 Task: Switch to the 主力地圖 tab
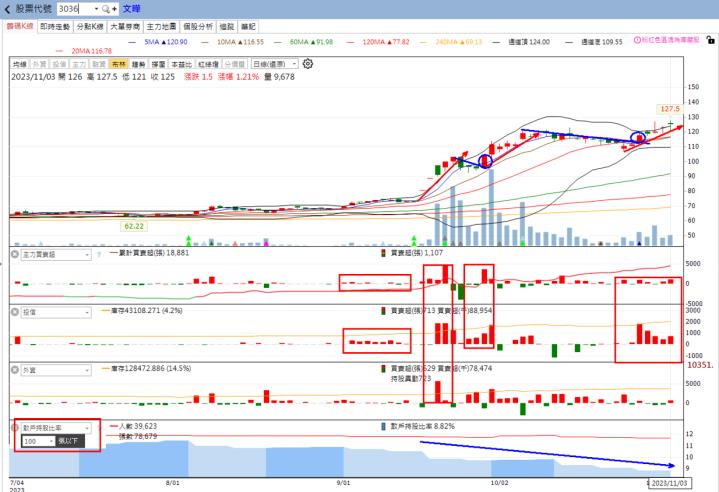pos(161,26)
